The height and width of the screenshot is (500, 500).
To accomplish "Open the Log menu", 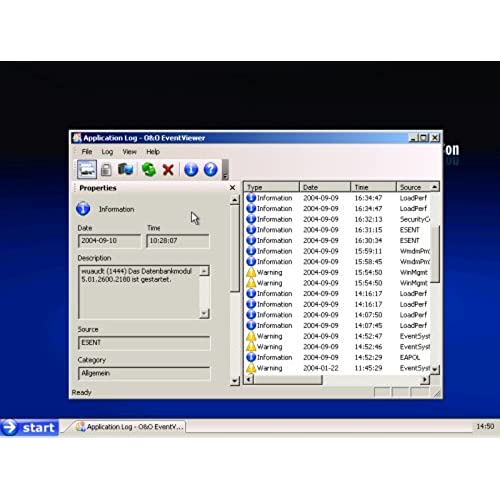I will point(107,152).
